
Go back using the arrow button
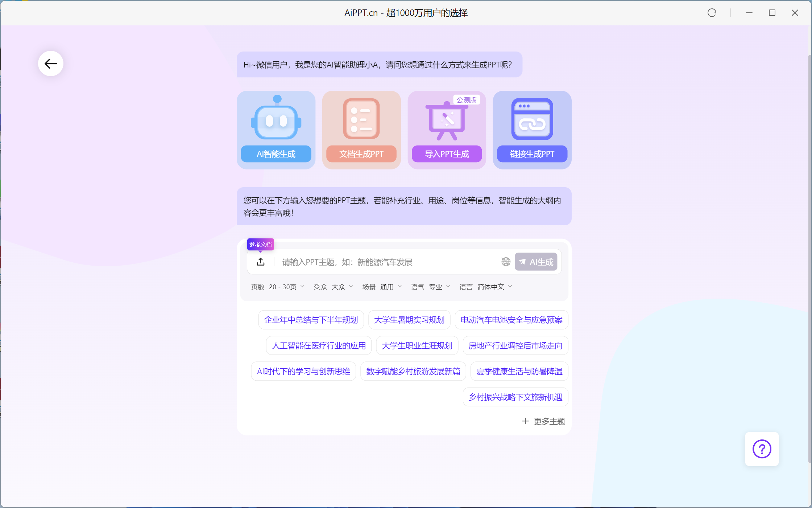51,64
